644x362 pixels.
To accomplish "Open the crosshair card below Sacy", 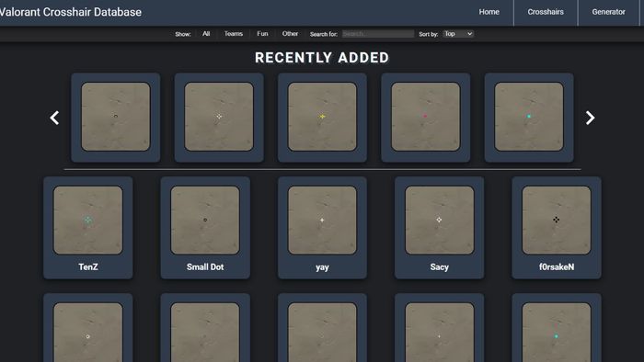I will (x=439, y=328).
